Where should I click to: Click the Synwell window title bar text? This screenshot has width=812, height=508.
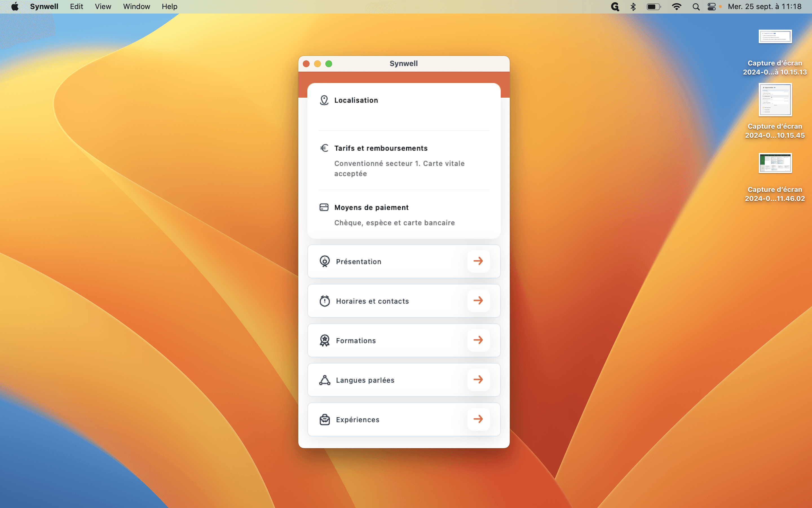click(x=403, y=63)
